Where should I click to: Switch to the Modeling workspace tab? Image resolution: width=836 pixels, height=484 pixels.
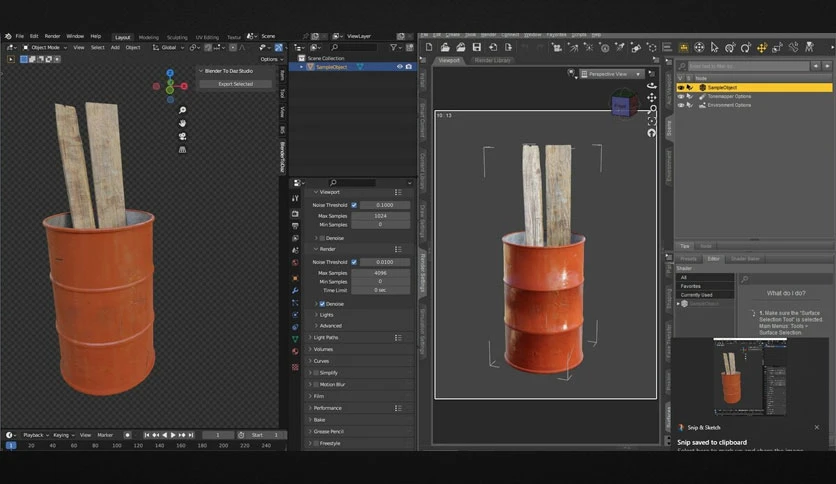click(x=149, y=37)
